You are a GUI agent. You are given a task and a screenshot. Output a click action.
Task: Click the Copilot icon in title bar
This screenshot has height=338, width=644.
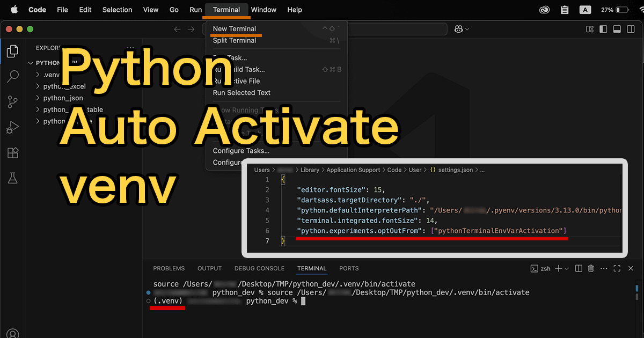click(459, 29)
